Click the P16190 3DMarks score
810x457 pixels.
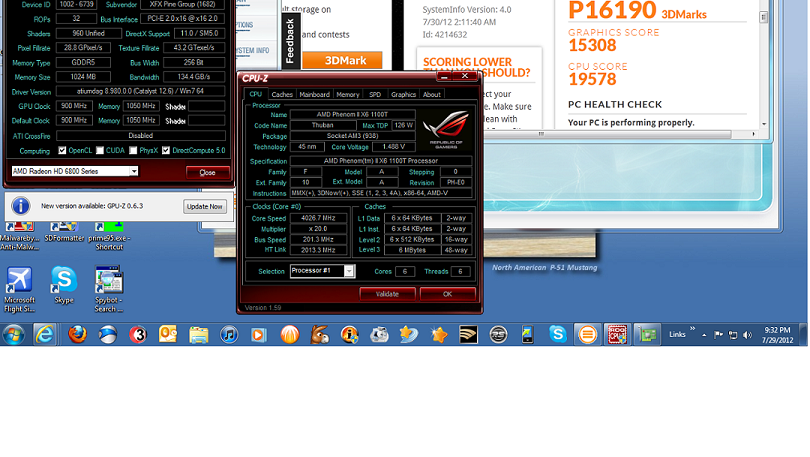(637, 11)
